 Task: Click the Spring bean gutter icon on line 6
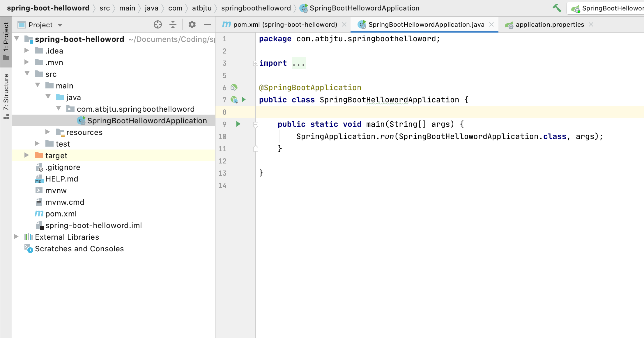click(234, 88)
